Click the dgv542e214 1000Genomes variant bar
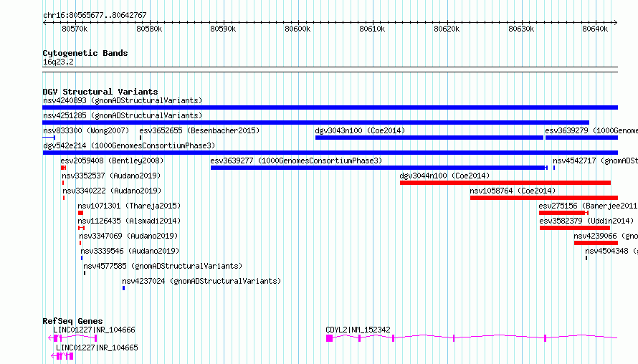Image resolution: width=638 pixels, height=364 pixels. [330, 153]
